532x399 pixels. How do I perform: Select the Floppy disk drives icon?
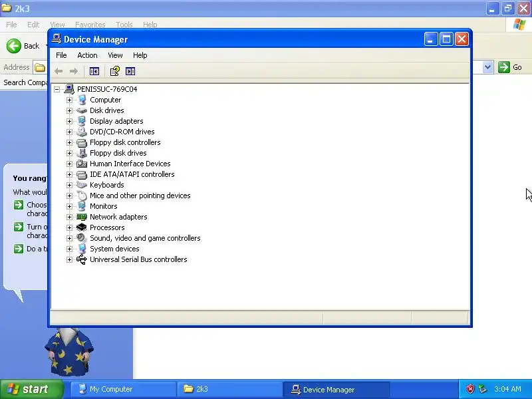tap(82, 153)
